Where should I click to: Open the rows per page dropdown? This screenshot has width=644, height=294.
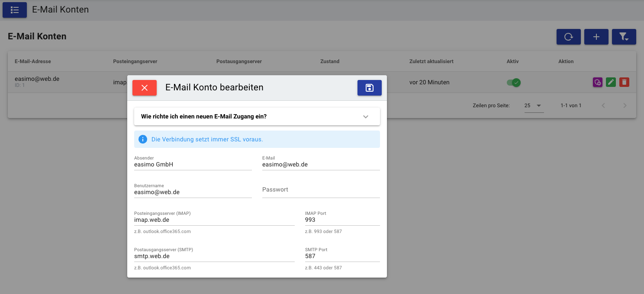click(534, 105)
